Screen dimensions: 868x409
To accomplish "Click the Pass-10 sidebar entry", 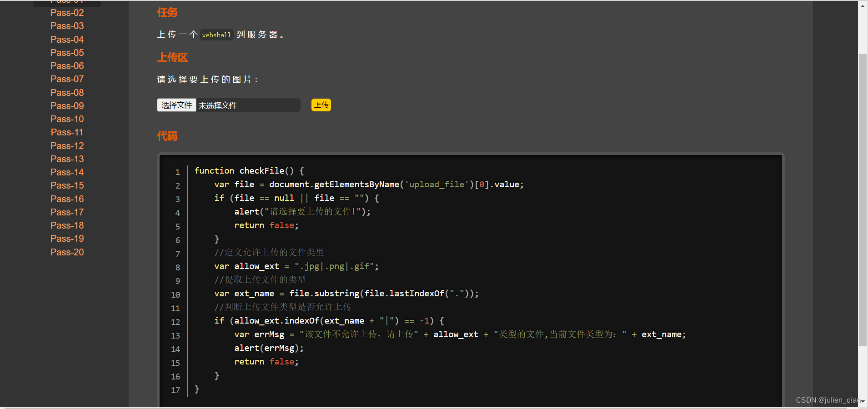I will pyautogui.click(x=67, y=119).
